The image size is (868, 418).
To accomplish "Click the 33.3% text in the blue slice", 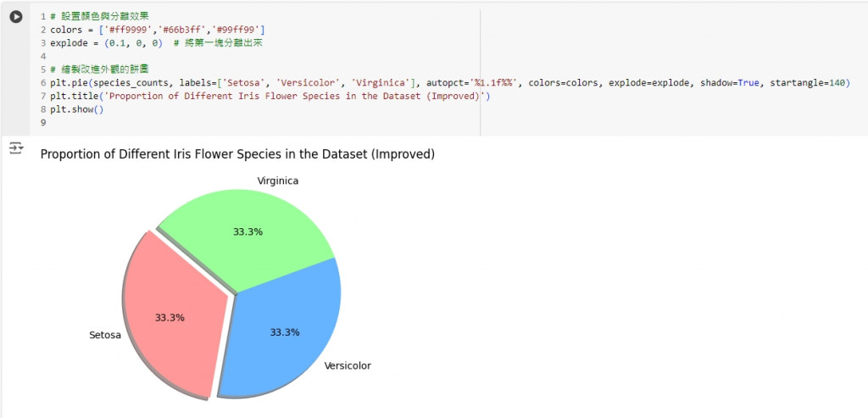I will pyautogui.click(x=285, y=332).
